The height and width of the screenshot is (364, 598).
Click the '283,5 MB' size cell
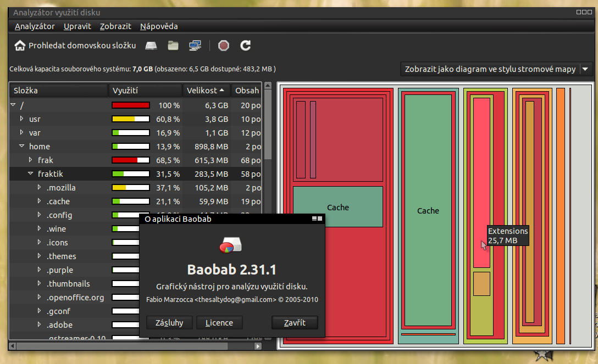coord(211,173)
